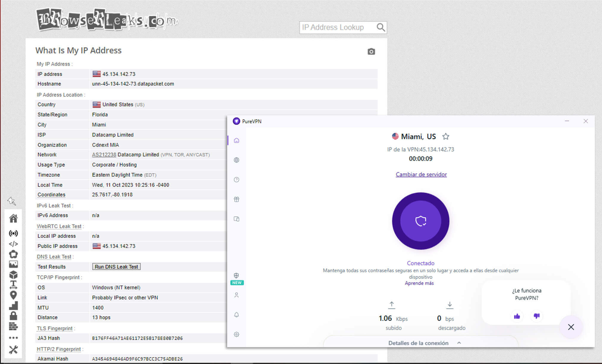Viewport: 602px width, 364px height.
Task: Click the Conectado status text
Action: click(421, 263)
